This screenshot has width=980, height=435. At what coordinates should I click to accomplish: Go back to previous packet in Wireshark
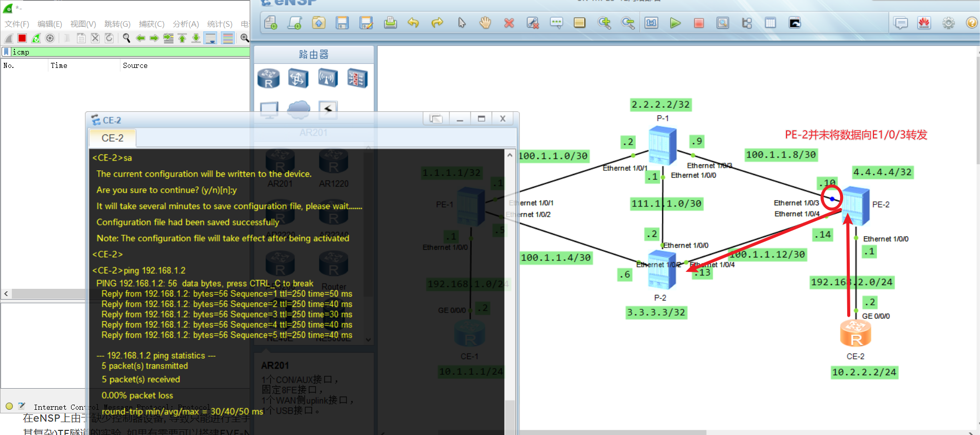click(x=141, y=38)
